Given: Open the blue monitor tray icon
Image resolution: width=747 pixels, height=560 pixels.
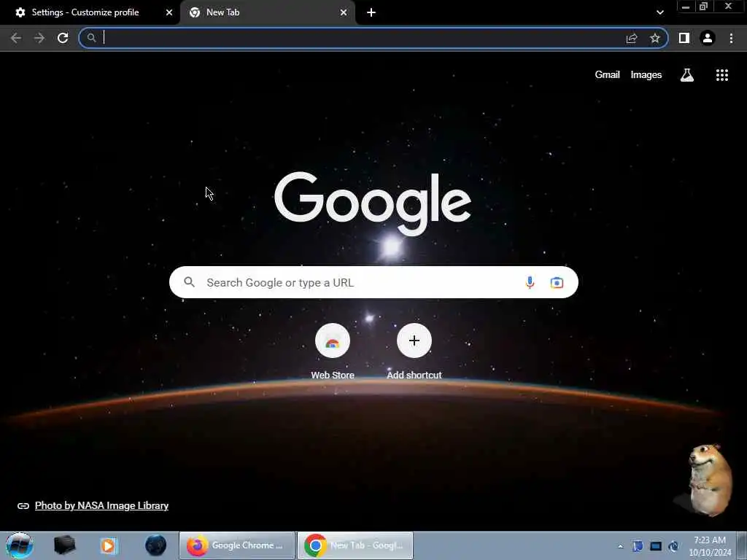Looking at the screenshot, I should pyautogui.click(x=656, y=546).
